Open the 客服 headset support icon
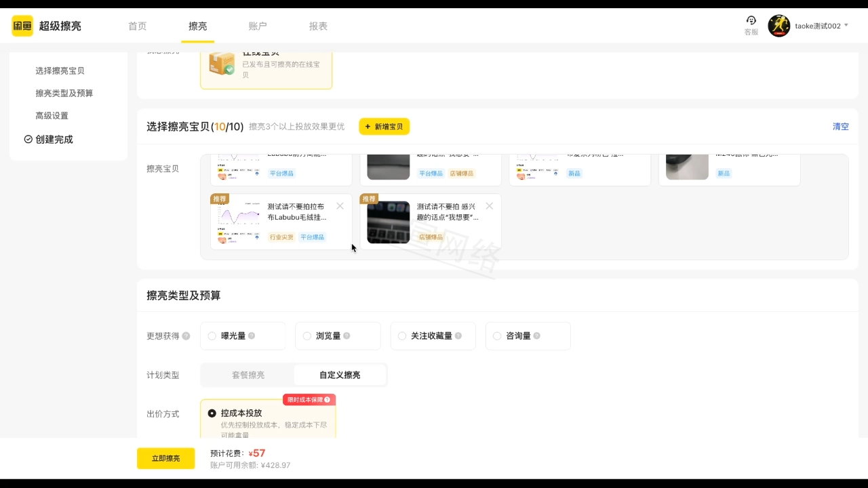868x488 pixels. click(x=751, y=20)
